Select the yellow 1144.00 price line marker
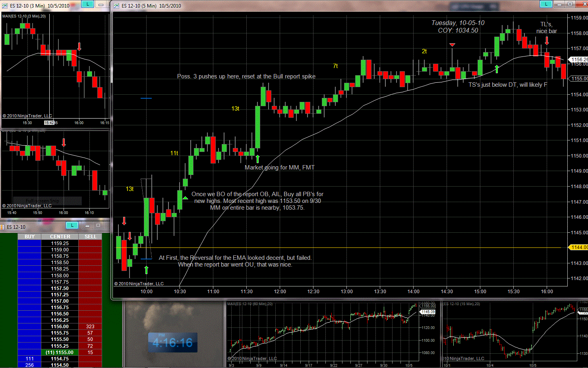The image size is (588, 368). pos(578,247)
